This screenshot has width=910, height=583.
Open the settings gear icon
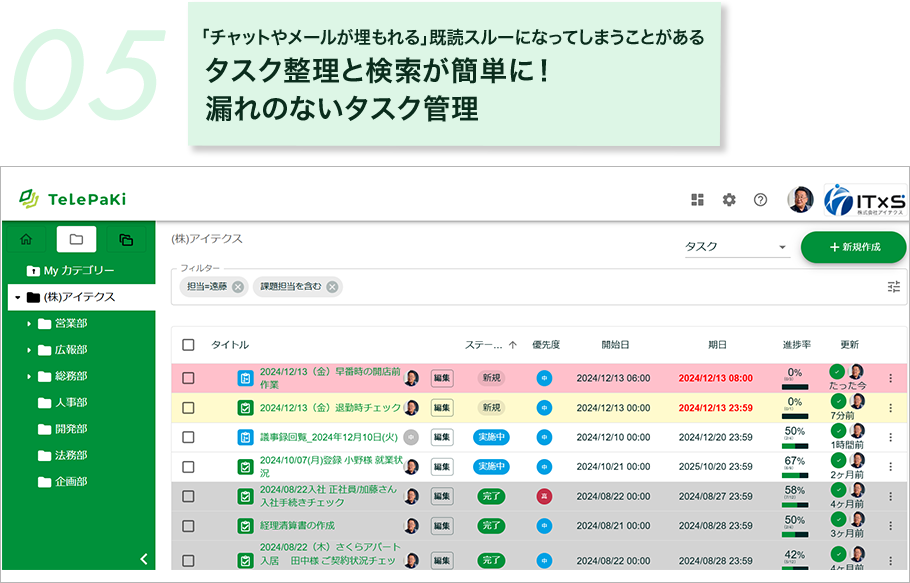coord(728,199)
